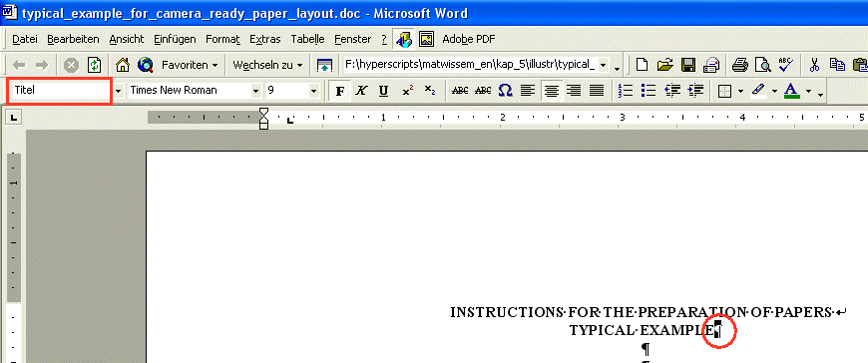Expand the address path dropdown arrow
868x363 pixels.
pyautogui.click(x=603, y=65)
